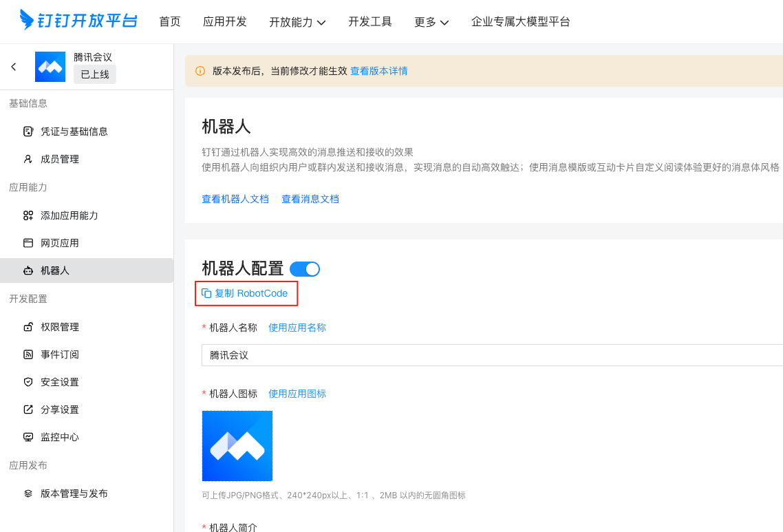This screenshot has height=532, width=783.
Task: Toggle the 机器人配置 switch off
Action: click(x=305, y=268)
